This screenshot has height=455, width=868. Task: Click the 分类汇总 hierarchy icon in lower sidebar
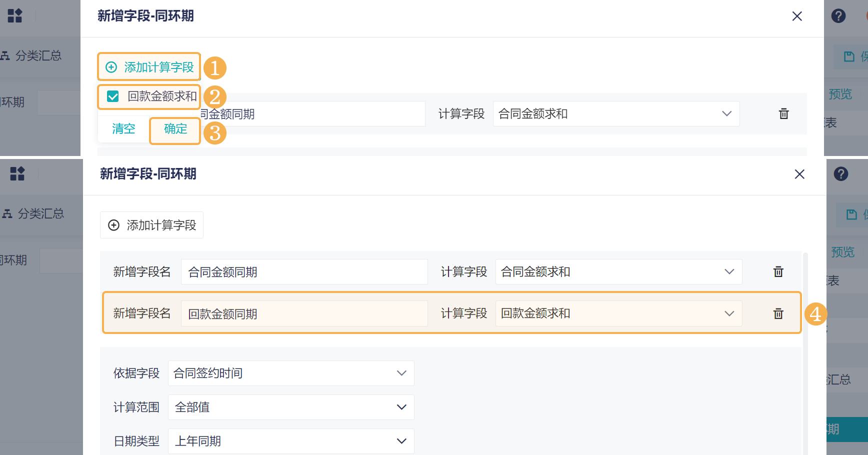[x=7, y=214]
